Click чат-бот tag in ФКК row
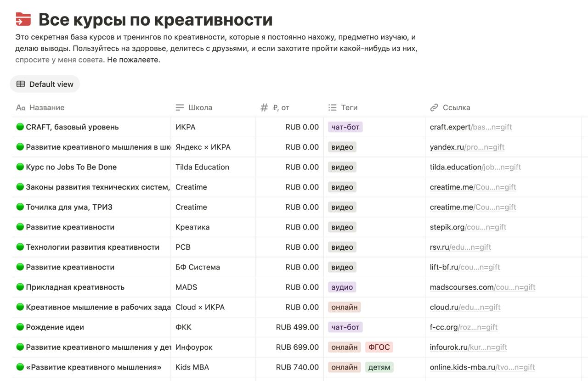Screen dimensions: 588x381 345,327
